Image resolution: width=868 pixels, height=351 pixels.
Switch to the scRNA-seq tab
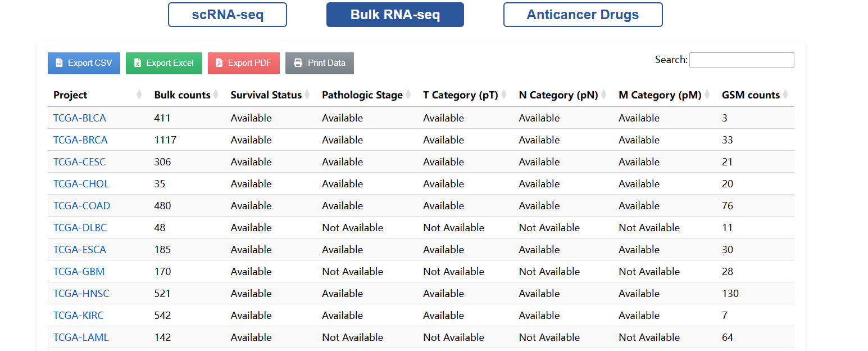click(227, 15)
